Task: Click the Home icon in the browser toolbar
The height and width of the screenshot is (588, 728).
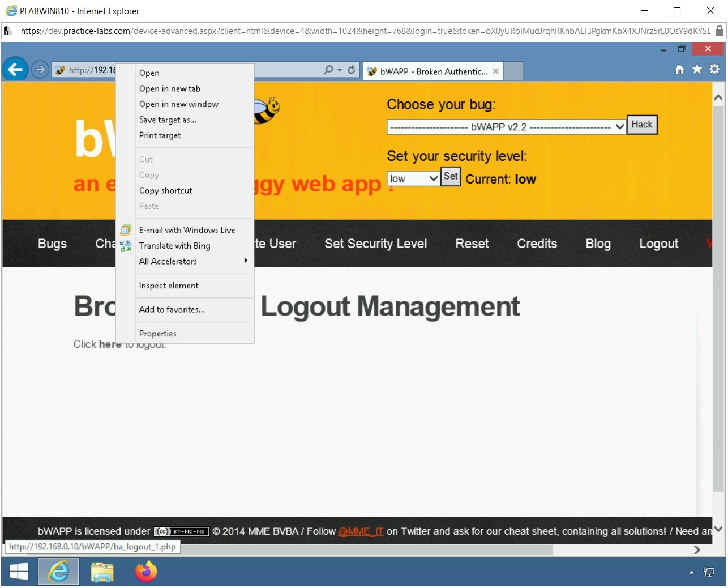Action: [x=679, y=69]
